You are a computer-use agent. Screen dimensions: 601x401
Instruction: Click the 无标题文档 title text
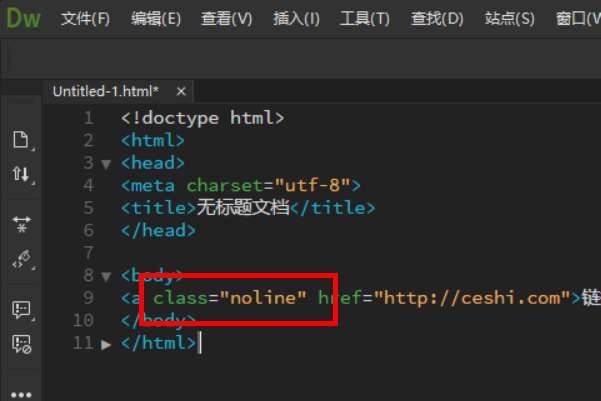[243, 208]
